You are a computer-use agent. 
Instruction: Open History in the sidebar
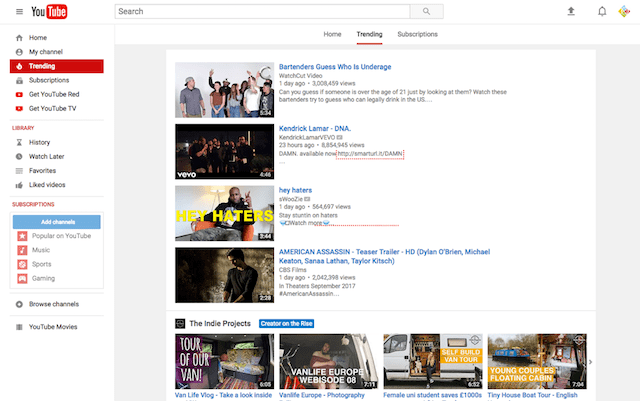point(39,143)
